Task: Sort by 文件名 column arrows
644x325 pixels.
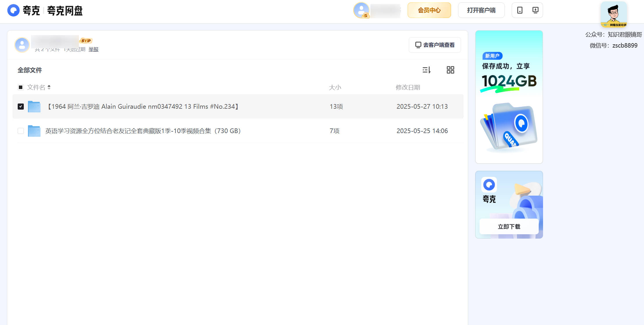Action: 49,87
